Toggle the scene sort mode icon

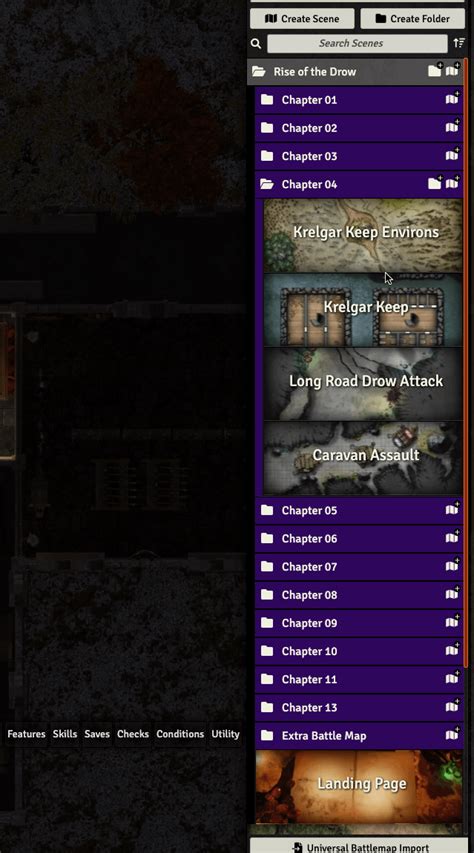pos(459,43)
